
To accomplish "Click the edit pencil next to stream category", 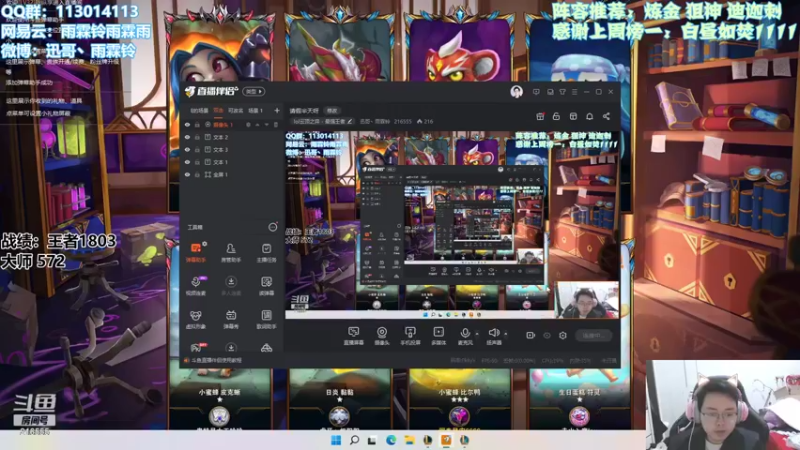I will click(x=350, y=121).
